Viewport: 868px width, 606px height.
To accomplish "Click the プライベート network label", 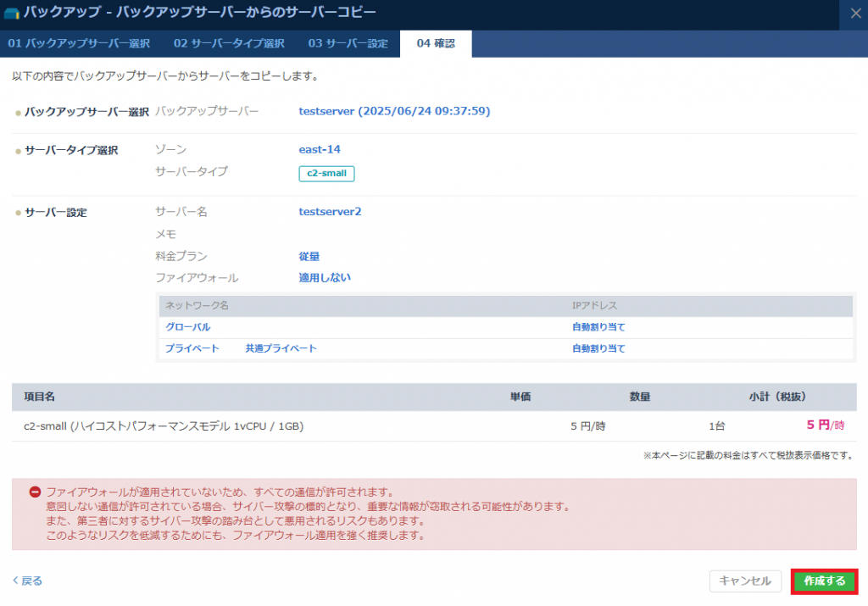I will tap(192, 348).
